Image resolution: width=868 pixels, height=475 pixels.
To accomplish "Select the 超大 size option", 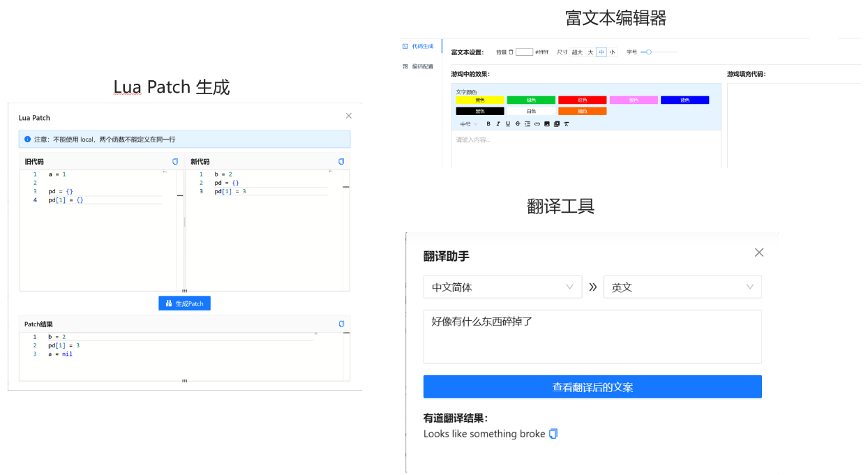I will pyautogui.click(x=577, y=52).
